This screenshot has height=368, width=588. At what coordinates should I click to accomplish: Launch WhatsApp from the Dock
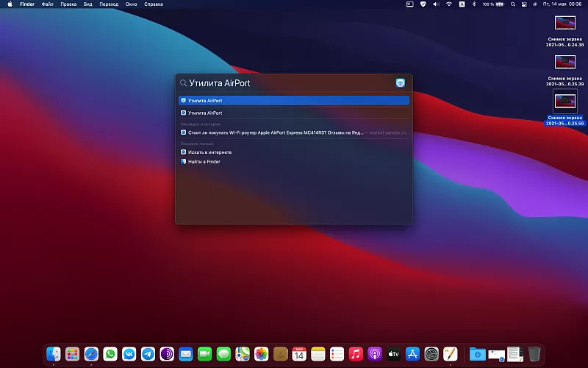coord(110,354)
